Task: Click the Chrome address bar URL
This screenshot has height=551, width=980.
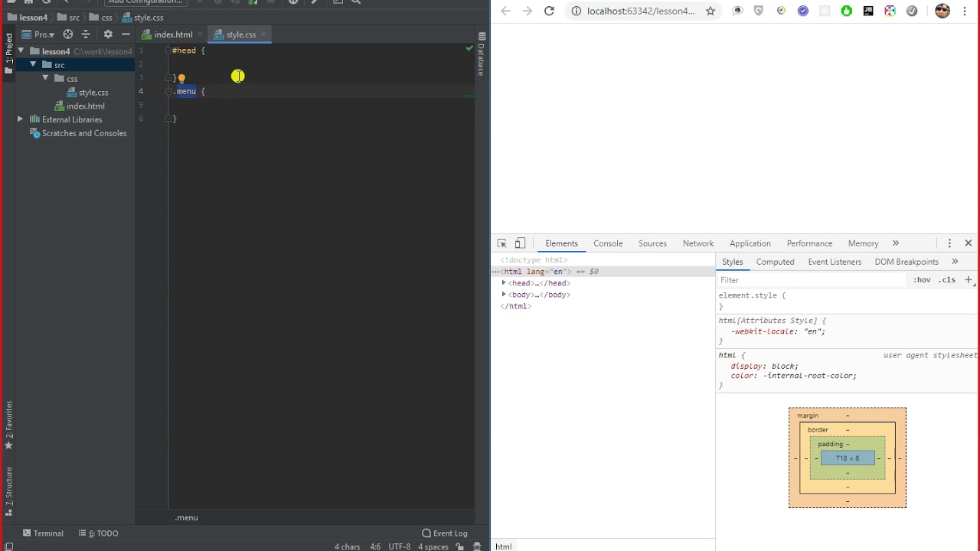Action: pyautogui.click(x=641, y=11)
